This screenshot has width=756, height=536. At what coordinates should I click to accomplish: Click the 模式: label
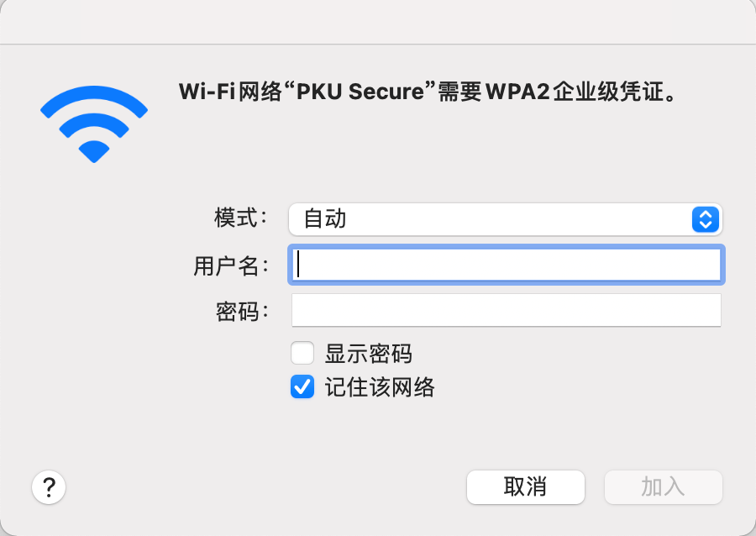(240, 218)
